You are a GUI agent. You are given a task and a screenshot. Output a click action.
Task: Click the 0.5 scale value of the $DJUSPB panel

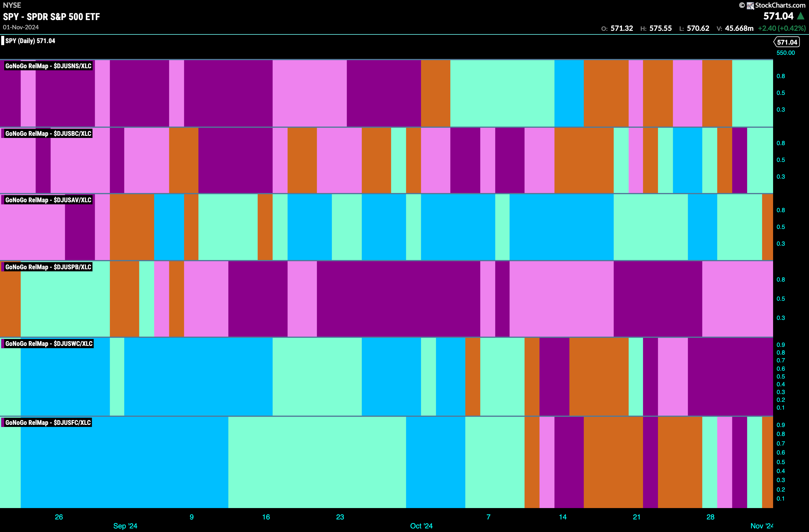click(781, 298)
